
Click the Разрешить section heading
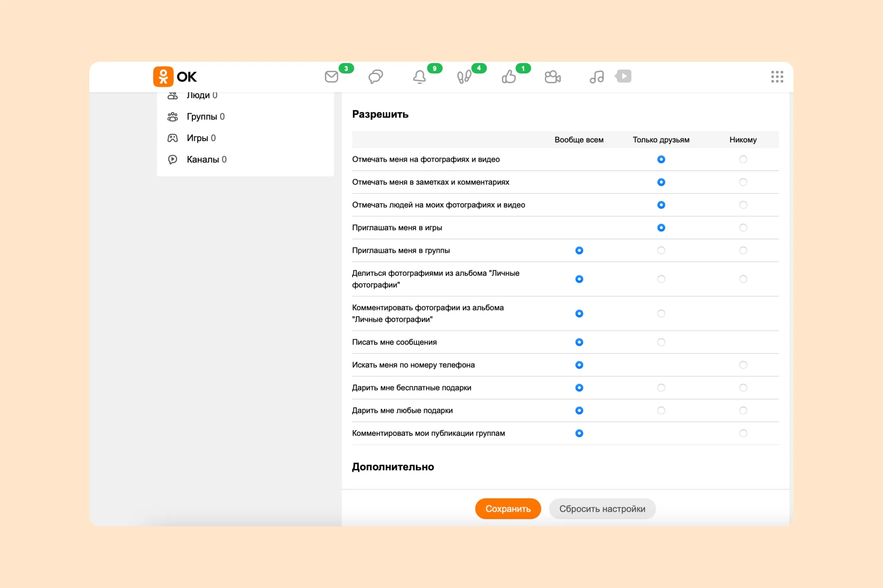coord(380,114)
